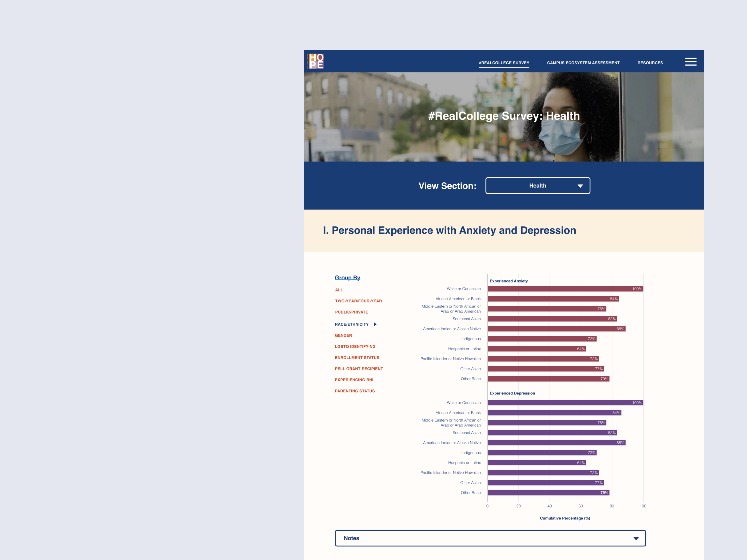Screen dimensions: 747x560
Task: Go to Campus Ecosystem Assessment
Action: 583,63
